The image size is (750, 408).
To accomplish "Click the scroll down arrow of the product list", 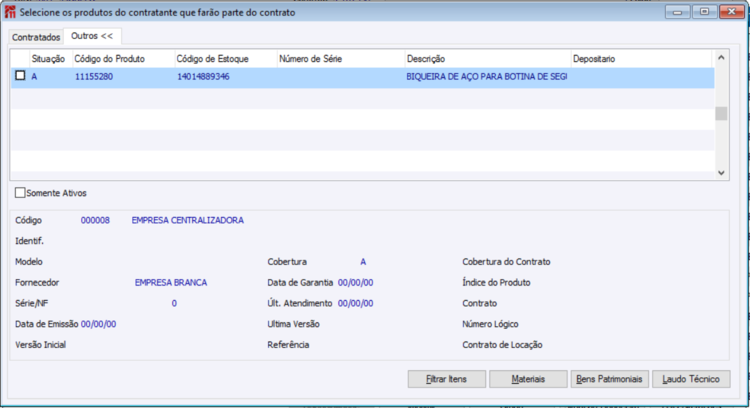I will (721, 173).
